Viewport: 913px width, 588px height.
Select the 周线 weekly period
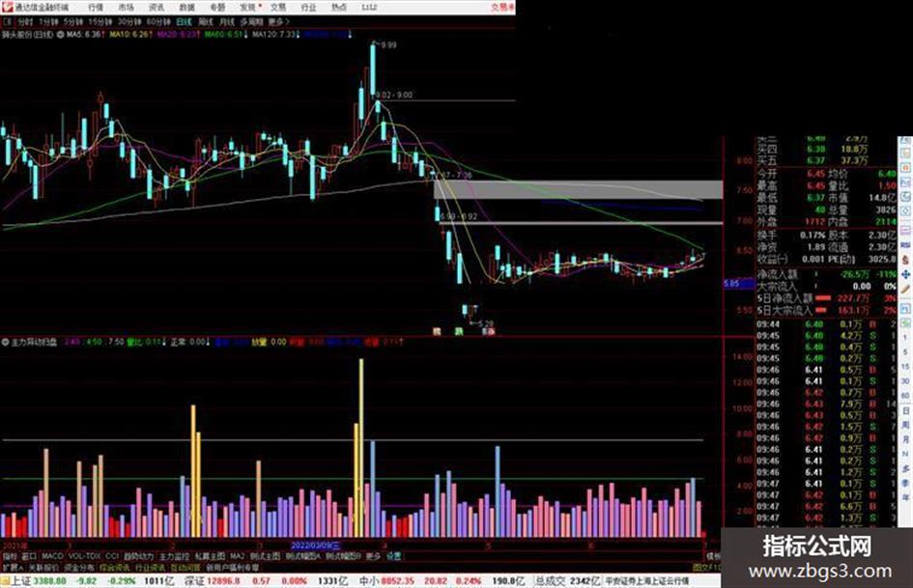click(206, 21)
